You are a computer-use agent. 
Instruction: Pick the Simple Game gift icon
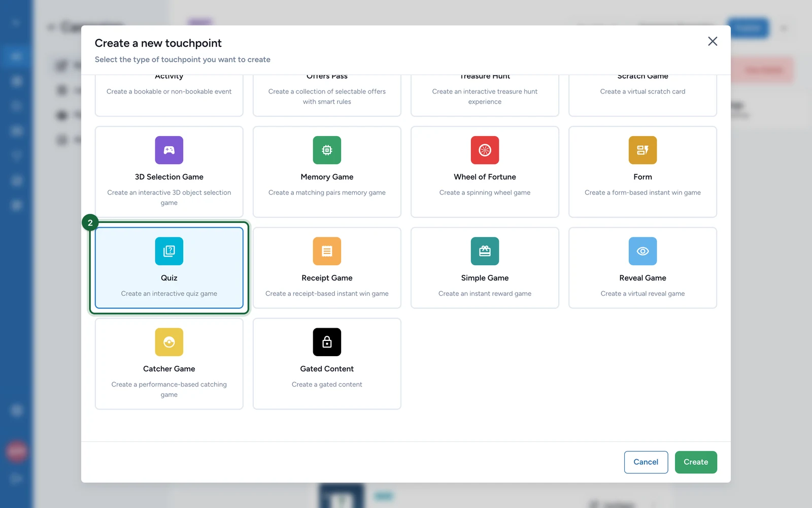(x=485, y=251)
